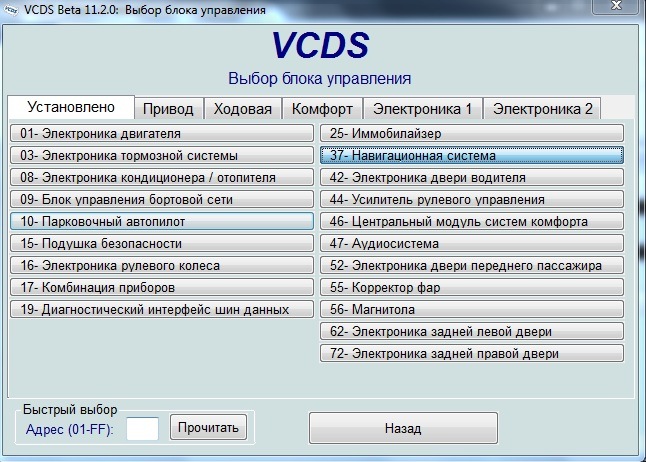Choose 47- Аудиосистема module
The image size is (646, 462).
tap(472, 243)
